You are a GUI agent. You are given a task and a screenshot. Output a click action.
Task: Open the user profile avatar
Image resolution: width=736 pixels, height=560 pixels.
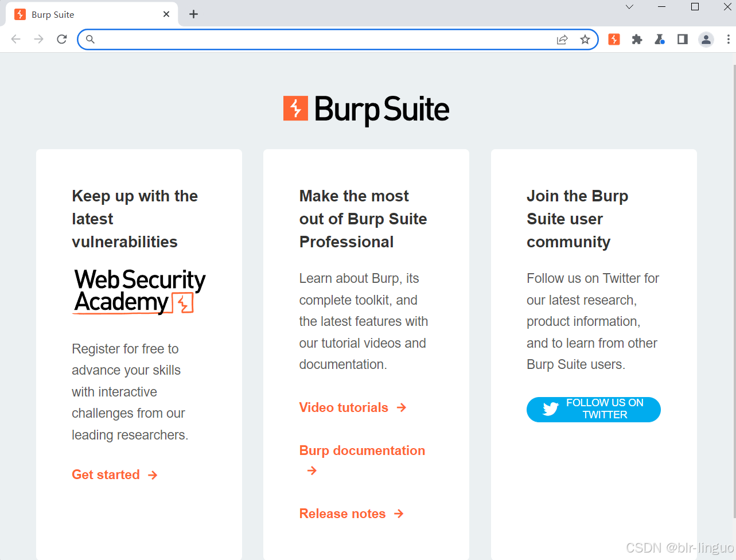tap(706, 39)
